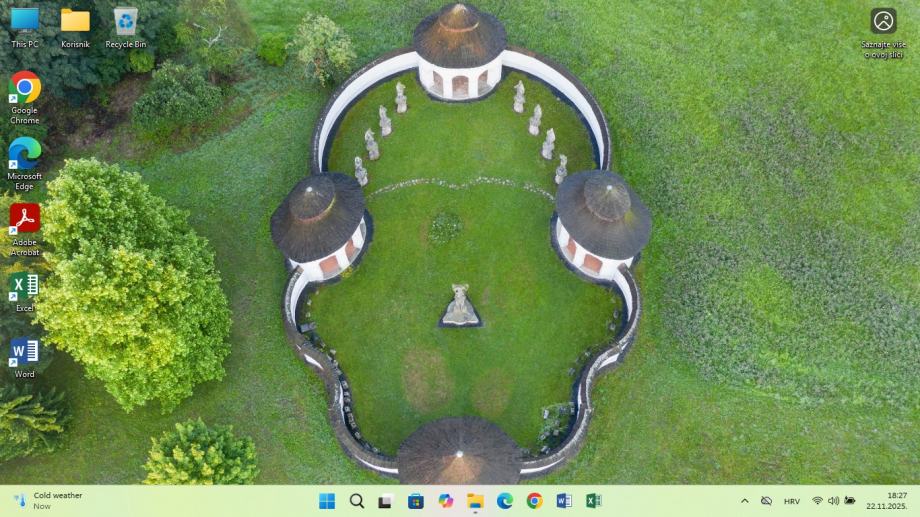Open Task View from the taskbar

click(x=385, y=501)
